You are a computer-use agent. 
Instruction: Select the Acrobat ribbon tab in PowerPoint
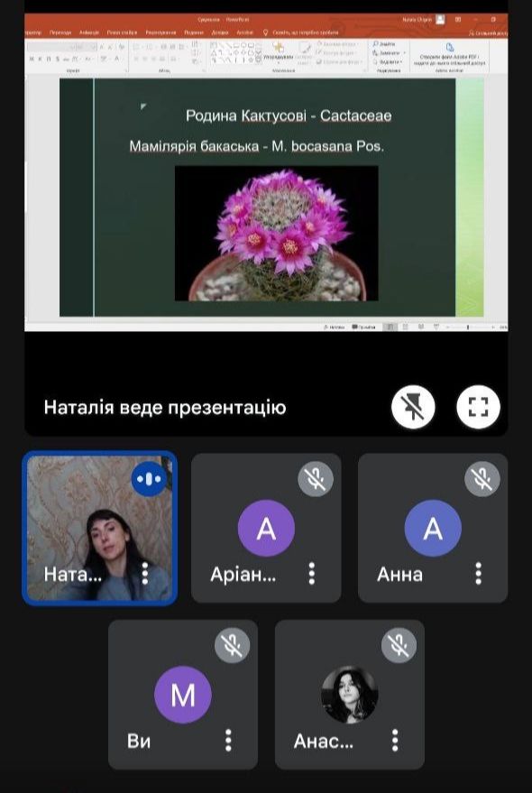[244, 32]
